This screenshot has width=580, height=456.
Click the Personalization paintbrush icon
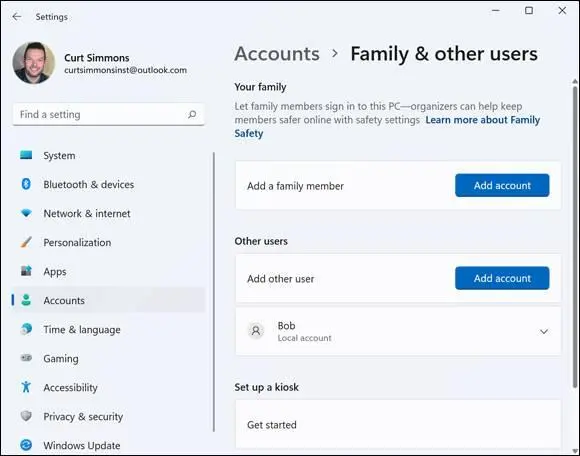(26, 242)
